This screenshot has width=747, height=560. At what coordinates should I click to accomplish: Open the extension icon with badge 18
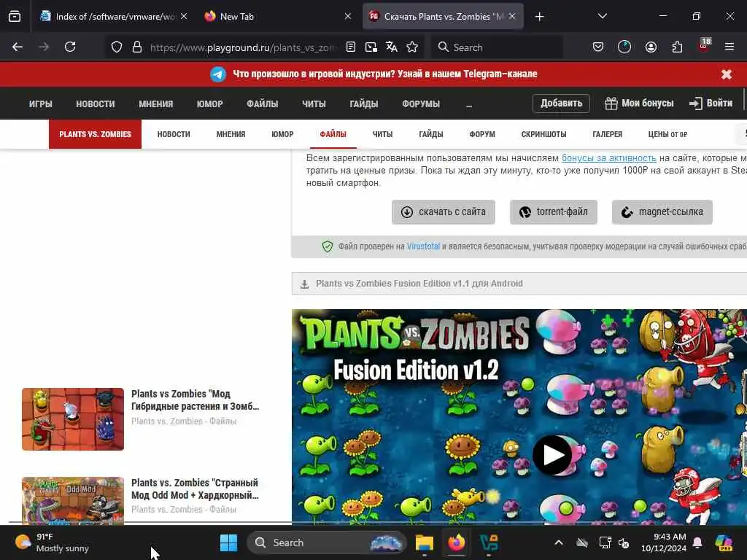704,46
